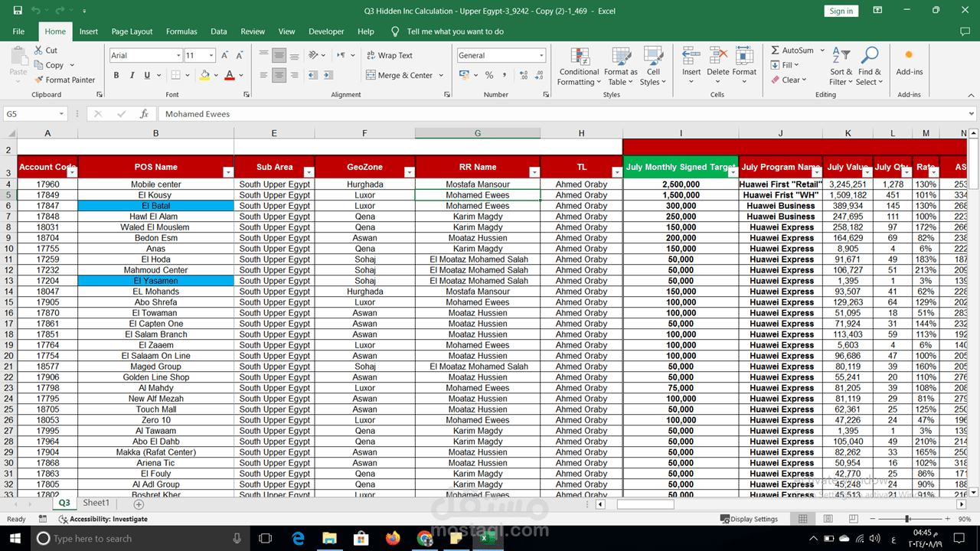Click Decrease Decimal icon
980x551 pixels.
[540, 75]
